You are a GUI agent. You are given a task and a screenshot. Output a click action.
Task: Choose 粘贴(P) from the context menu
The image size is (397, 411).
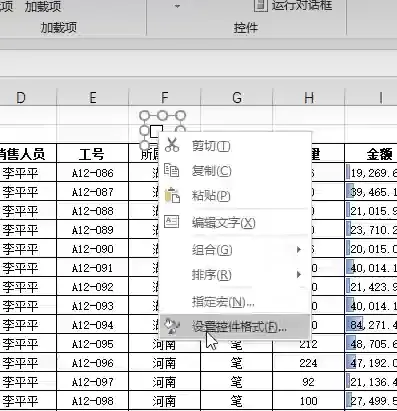point(235,196)
